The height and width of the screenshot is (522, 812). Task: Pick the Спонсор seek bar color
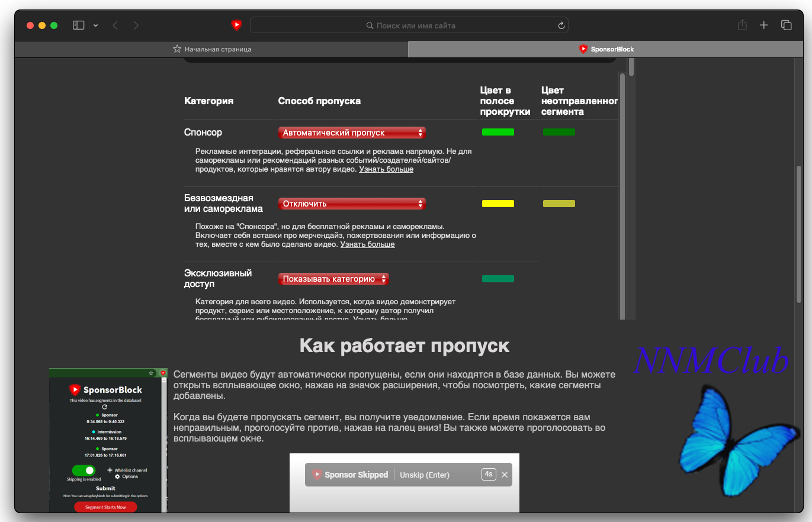click(x=498, y=132)
